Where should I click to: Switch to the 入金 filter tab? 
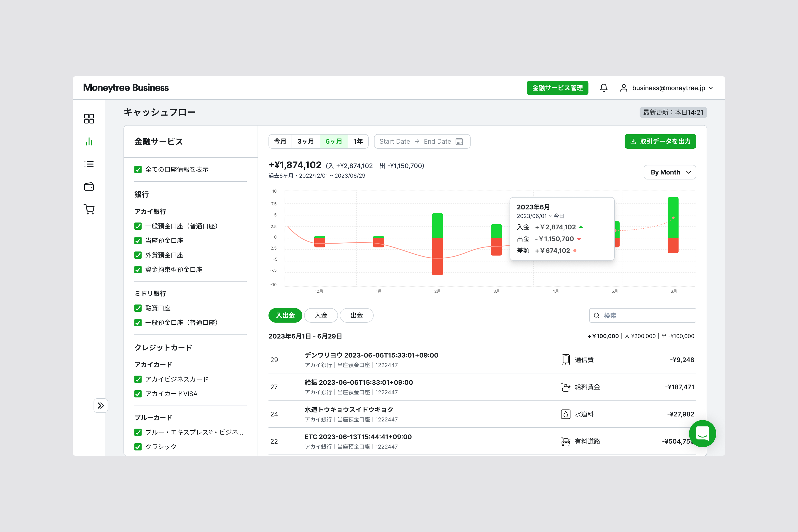coord(321,315)
